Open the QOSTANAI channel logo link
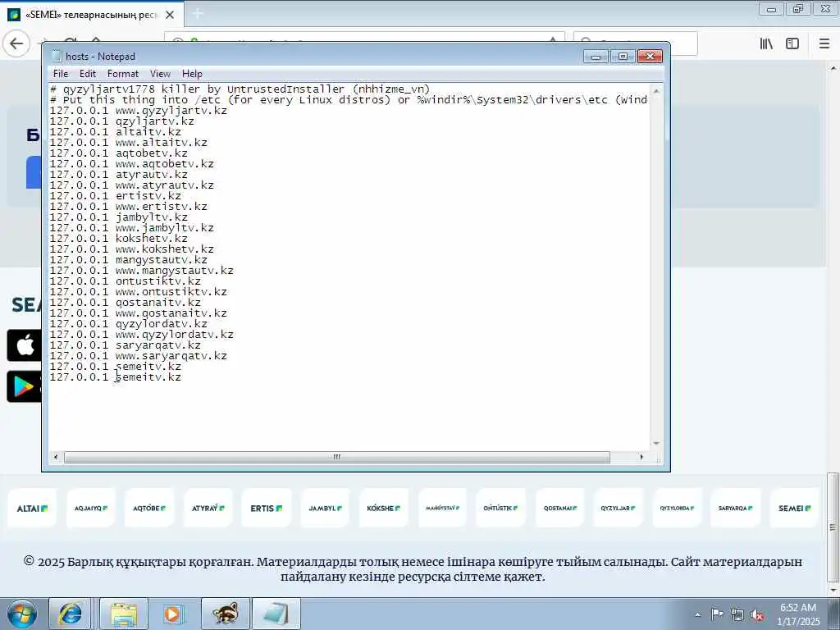Image resolution: width=840 pixels, height=630 pixels. click(559, 508)
